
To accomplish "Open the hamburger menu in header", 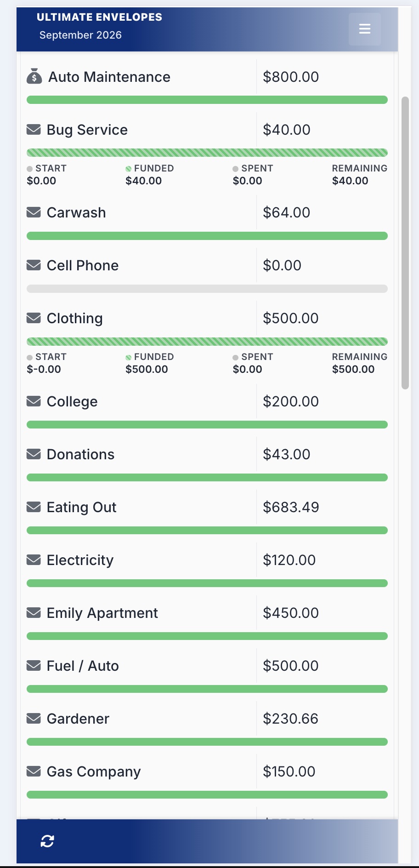I will (364, 29).
